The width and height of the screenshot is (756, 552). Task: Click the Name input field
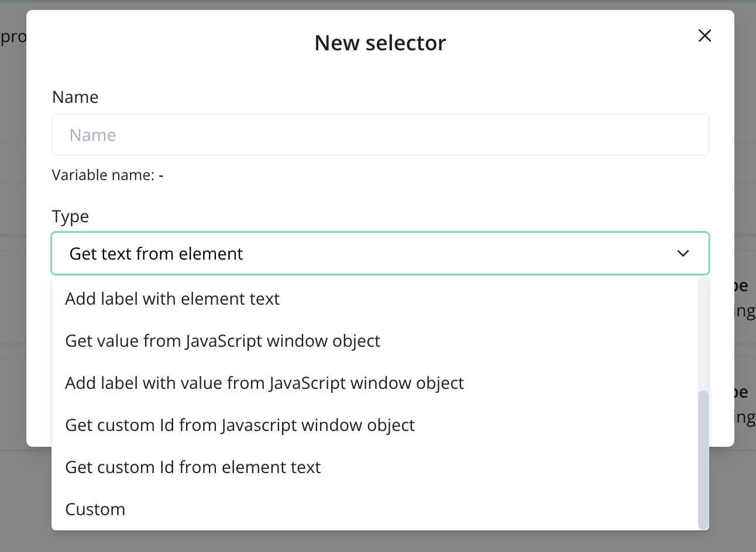point(380,135)
